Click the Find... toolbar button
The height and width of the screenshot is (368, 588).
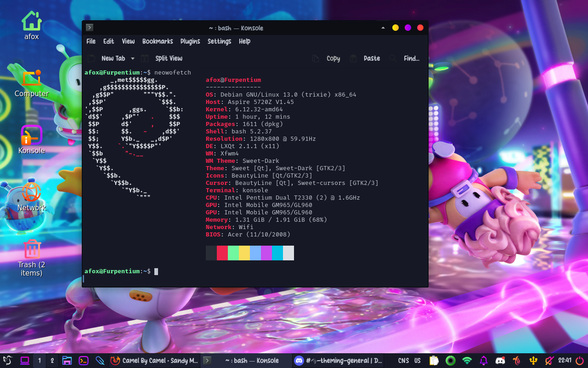tap(405, 58)
